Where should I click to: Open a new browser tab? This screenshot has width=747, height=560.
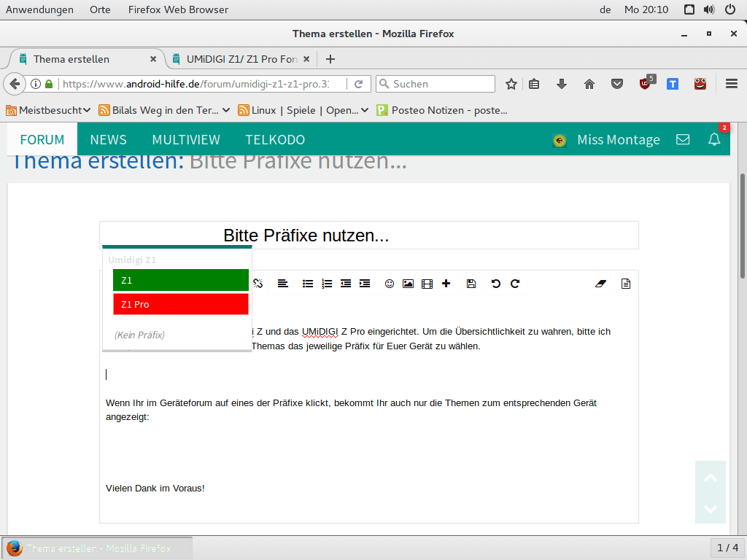click(330, 59)
